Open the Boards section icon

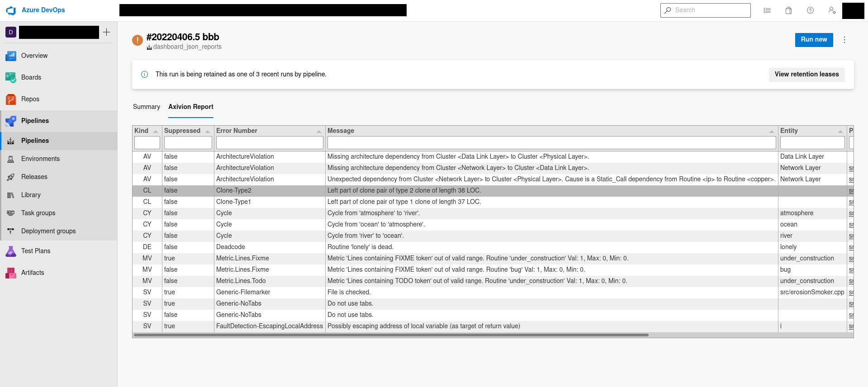[x=11, y=77]
